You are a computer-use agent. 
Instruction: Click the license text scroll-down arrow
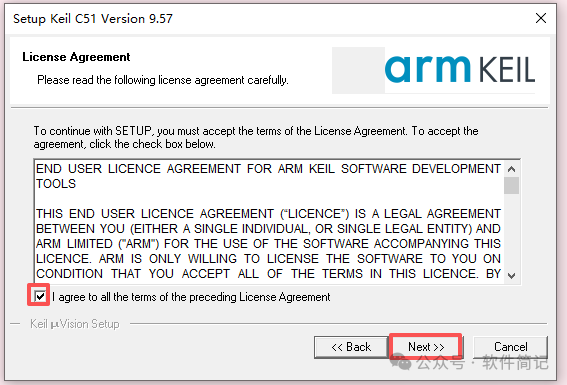tap(511, 276)
